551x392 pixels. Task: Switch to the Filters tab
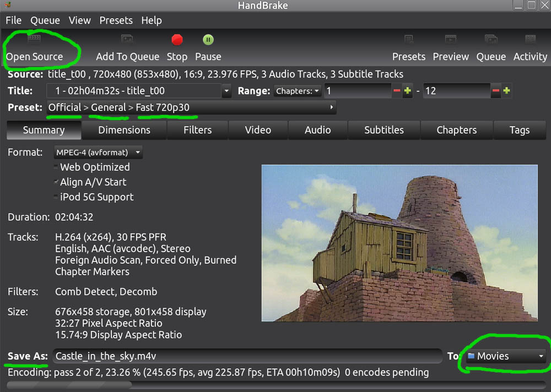click(197, 130)
